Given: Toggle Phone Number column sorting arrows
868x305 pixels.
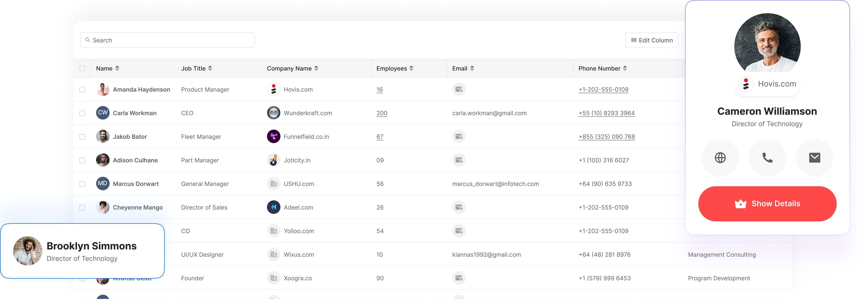Looking at the screenshot, I should tap(625, 68).
